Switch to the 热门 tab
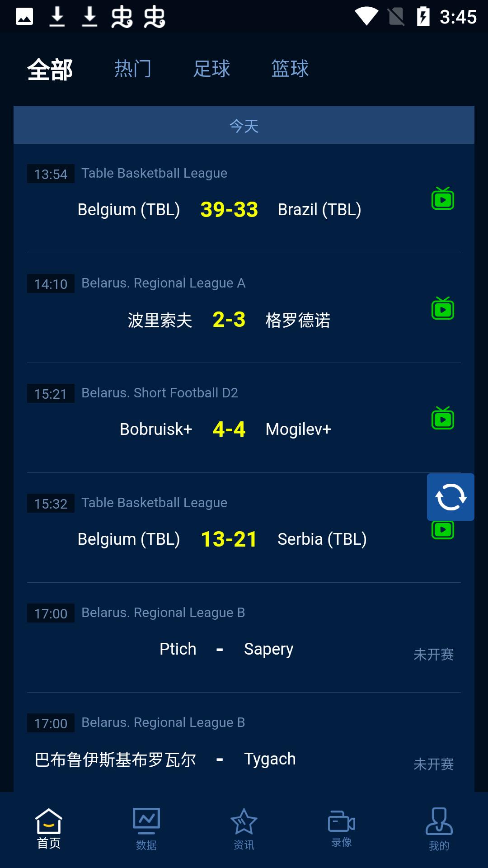 click(x=133, y=69)
